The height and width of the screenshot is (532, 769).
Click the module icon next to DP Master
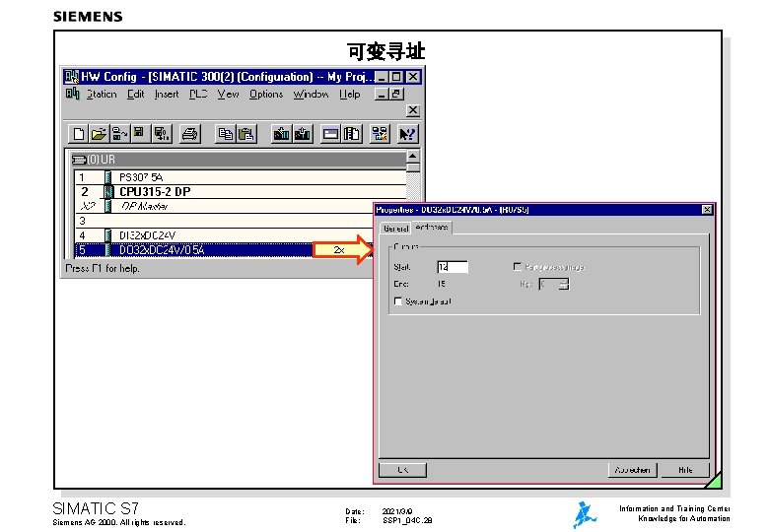click(107, 206)
